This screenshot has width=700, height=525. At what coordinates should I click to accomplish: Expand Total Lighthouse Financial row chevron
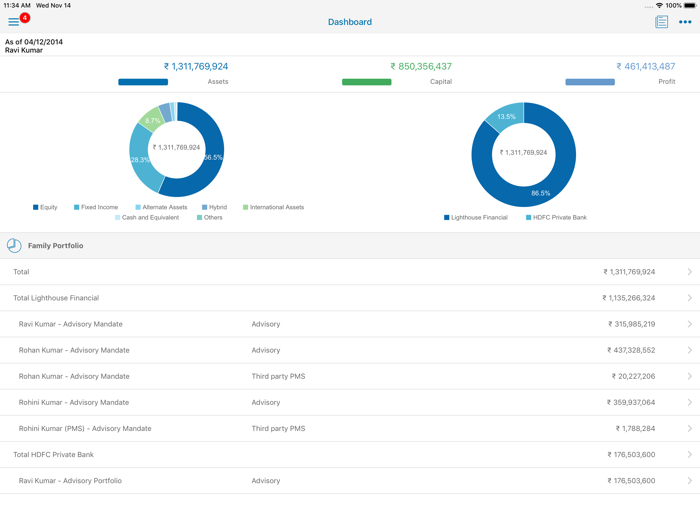pos(689,298)
